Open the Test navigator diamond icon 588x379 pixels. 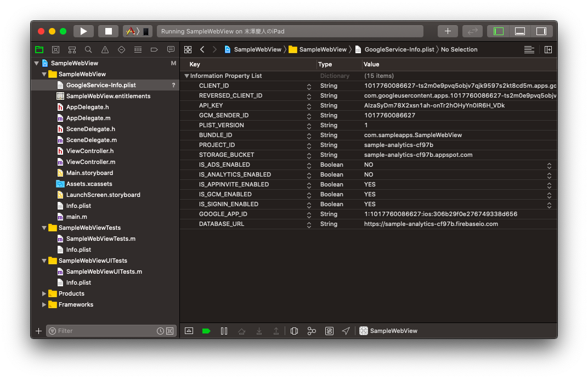122,49
